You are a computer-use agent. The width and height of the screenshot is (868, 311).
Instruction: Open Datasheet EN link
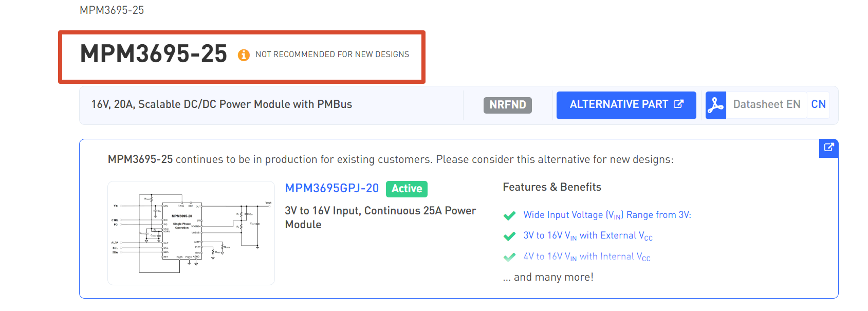click(766, 104)
